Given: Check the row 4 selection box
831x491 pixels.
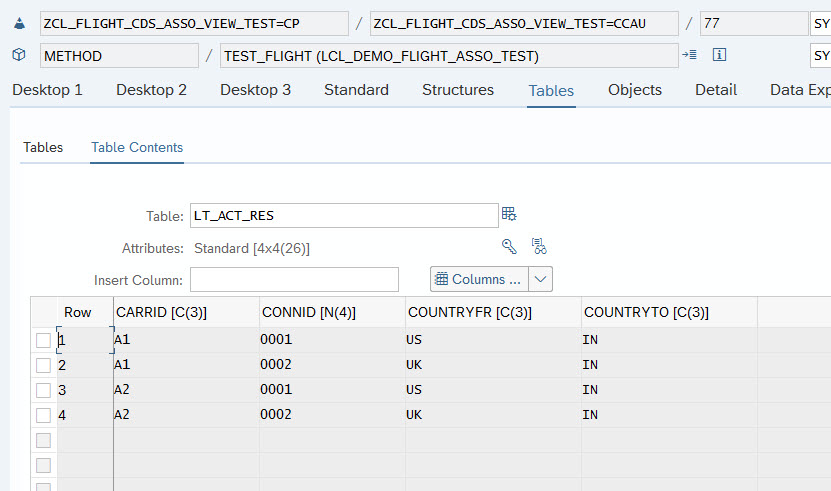Looking at the screenshot, I should (x=43, y=415).
